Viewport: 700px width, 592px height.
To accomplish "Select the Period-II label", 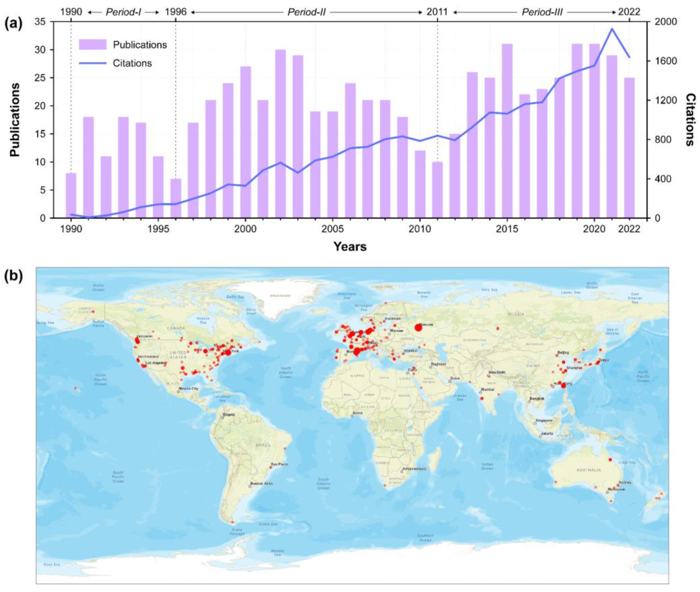I will (x=306, y=12).
